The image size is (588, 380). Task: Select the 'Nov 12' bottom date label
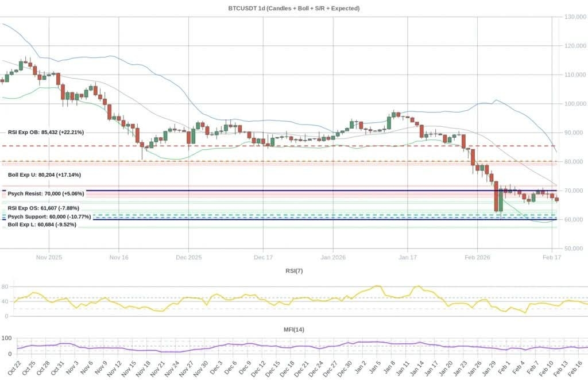114,369
